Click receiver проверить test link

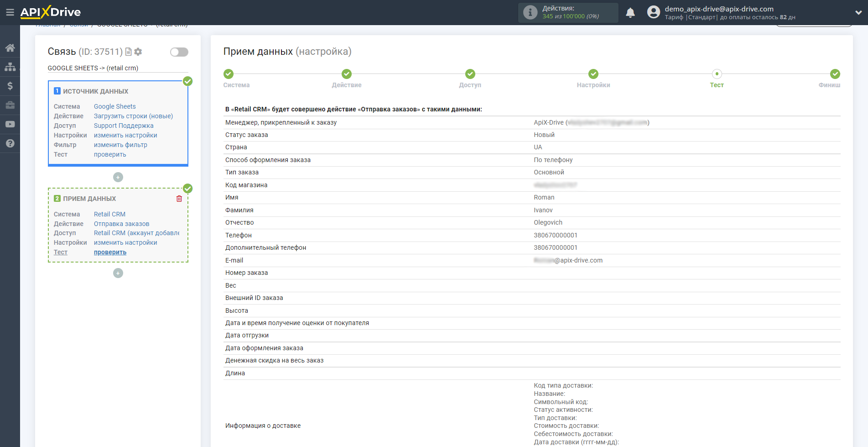coord(110,252)
